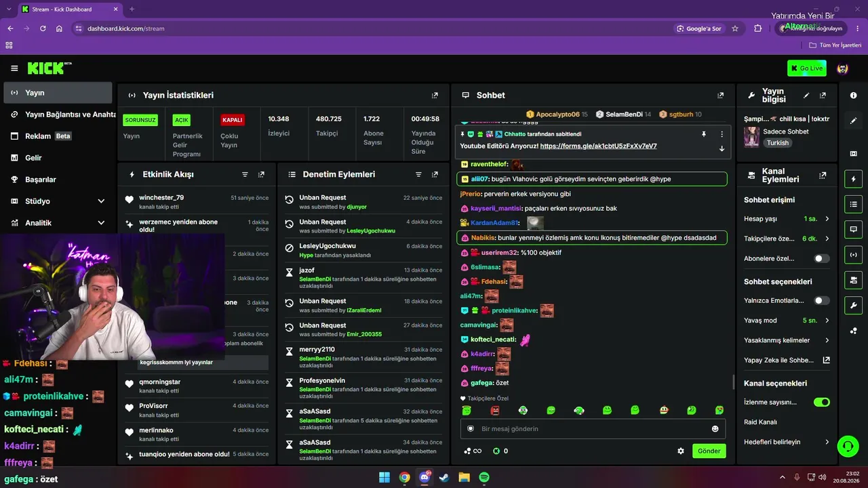Open the forms.gle link in pinned message
The image size is (868, 488).
tap(598, 146)
